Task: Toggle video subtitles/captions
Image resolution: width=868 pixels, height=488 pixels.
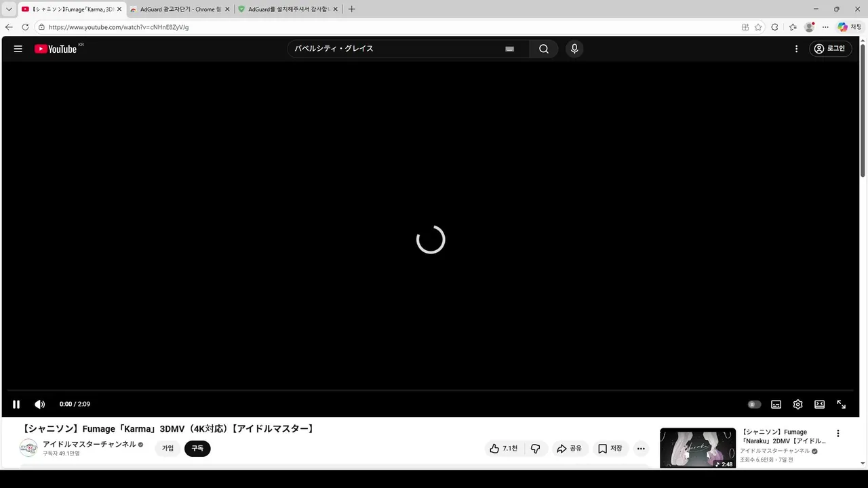Action: click(x=776, y=404)
